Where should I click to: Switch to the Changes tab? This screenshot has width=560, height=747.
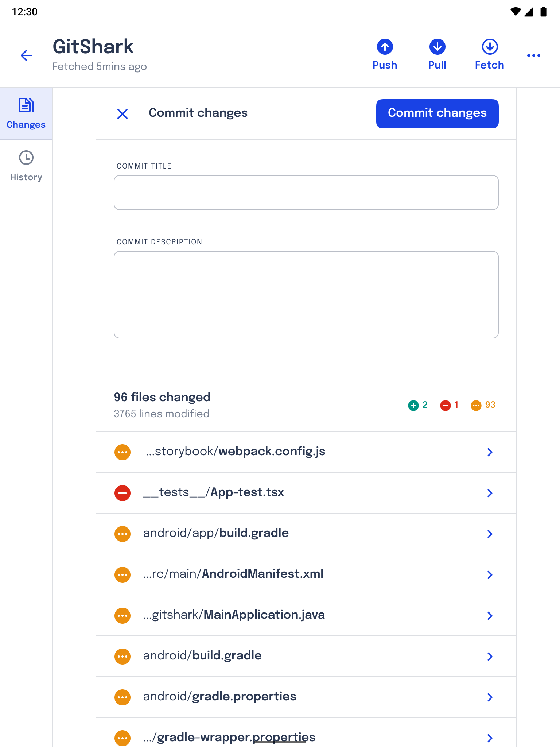pos(26,113)
